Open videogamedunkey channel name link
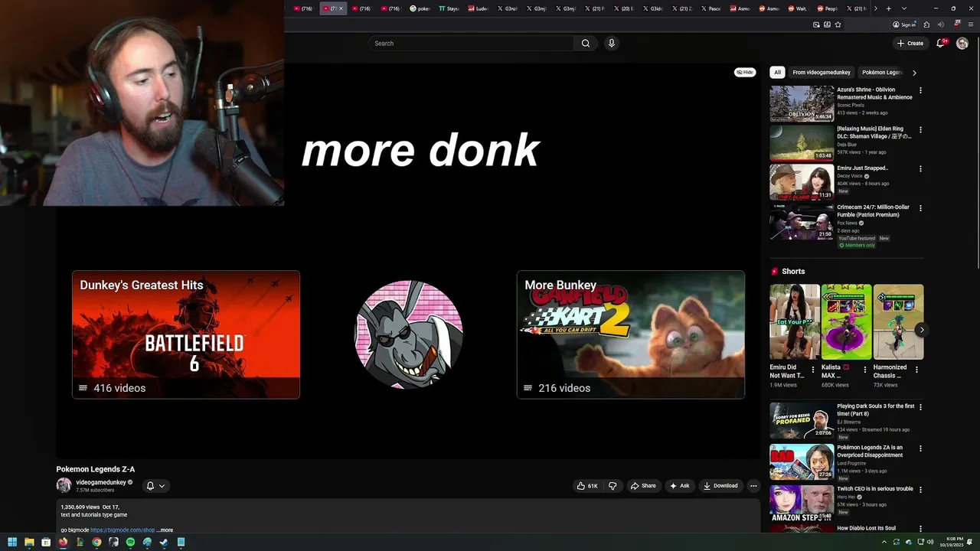This screenshot has width=980, height=551. [100, 482]
